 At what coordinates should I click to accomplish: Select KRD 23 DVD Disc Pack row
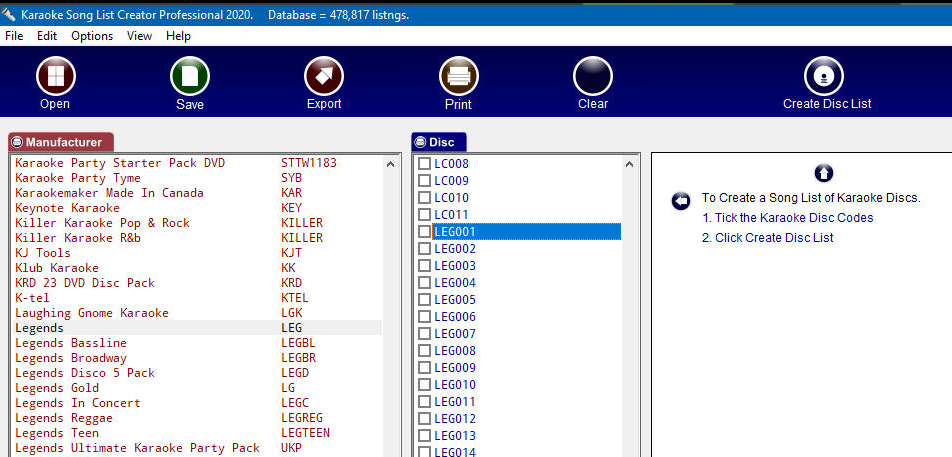(x=197, y=283)
